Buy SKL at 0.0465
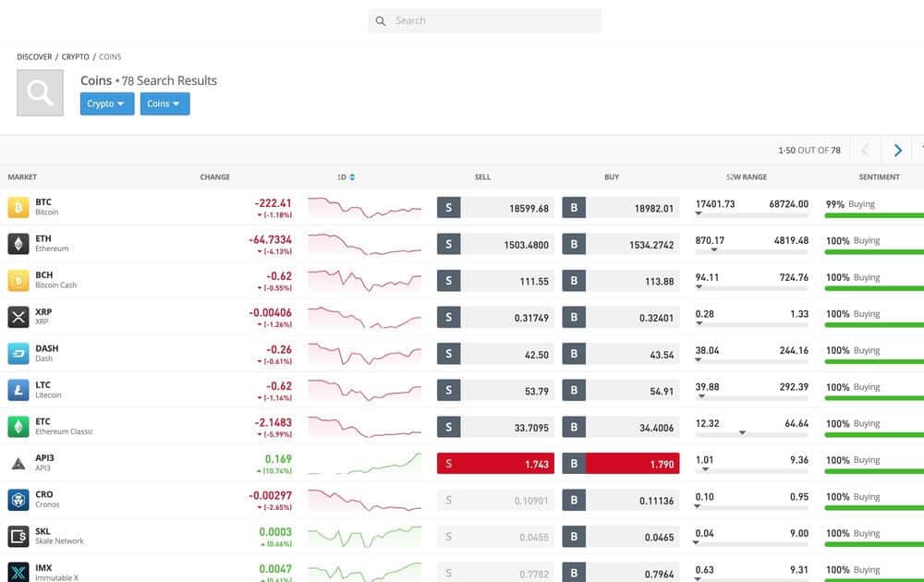The image size is (924, 582). tap(621, 537)
